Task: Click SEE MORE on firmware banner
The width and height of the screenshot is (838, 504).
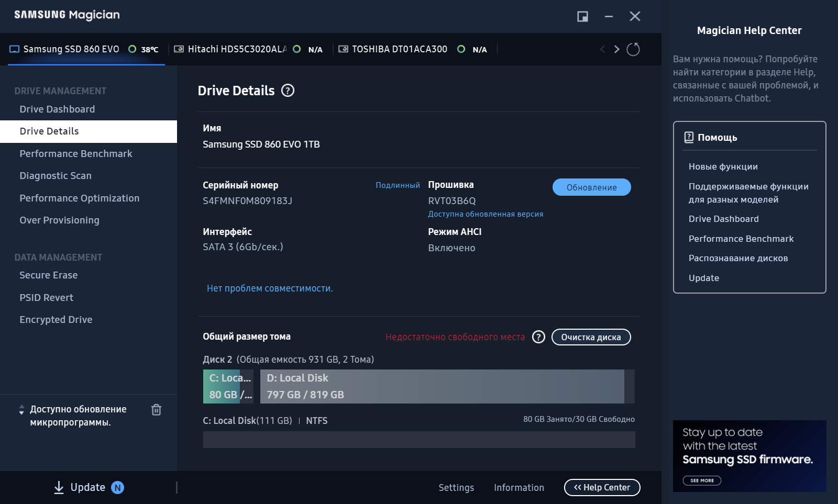Action: click(x=702, y=480)
